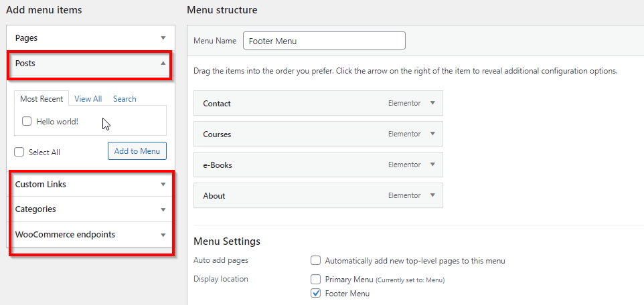
Task: Open About menu item options arrow
Action: pos(432,195)
